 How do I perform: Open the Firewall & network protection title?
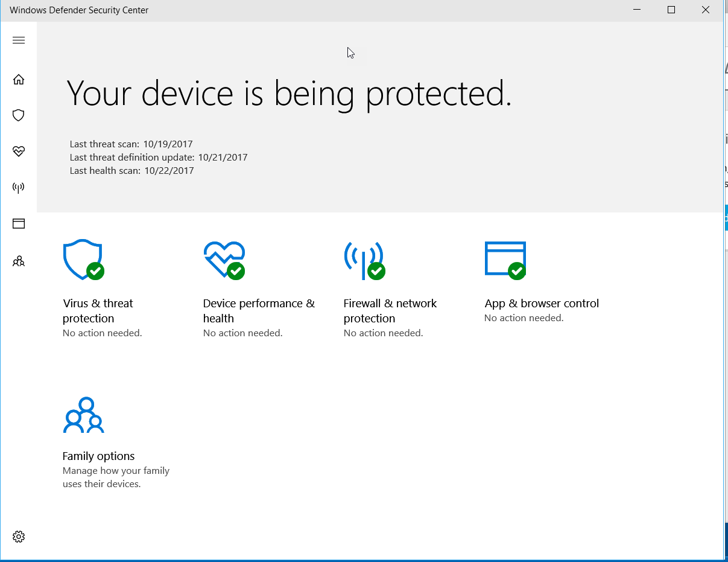pos(390,311)
